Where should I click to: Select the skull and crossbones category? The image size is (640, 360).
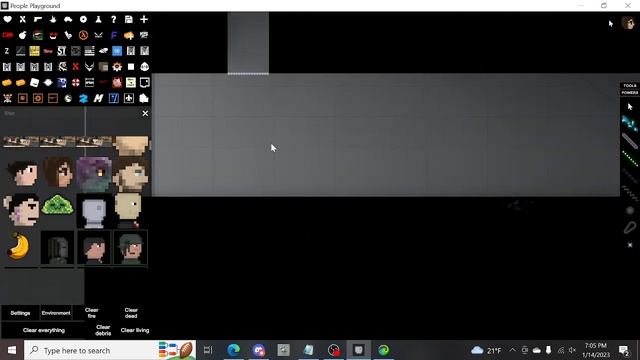pos(7,98)
